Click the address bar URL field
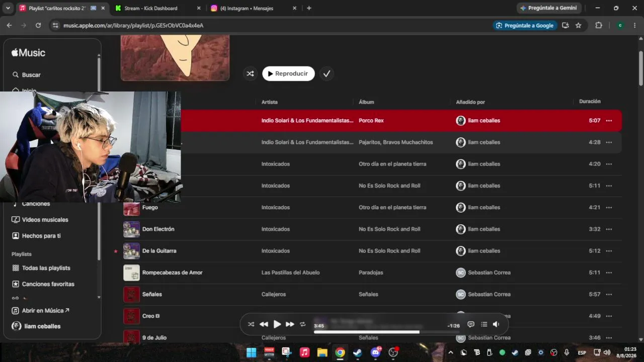This screenshot has width=644, height=362. click(272, 25)
